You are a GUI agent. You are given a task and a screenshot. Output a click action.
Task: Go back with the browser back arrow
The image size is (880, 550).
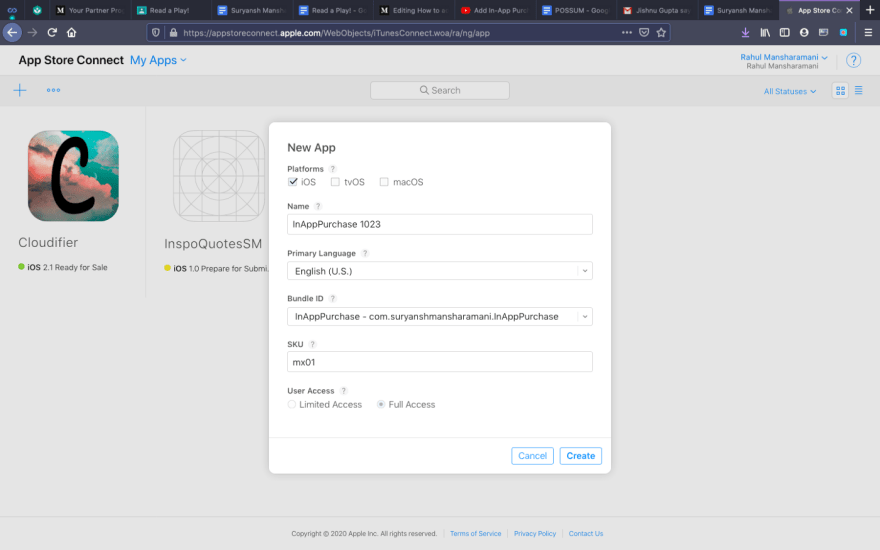[x=12, y=33]
